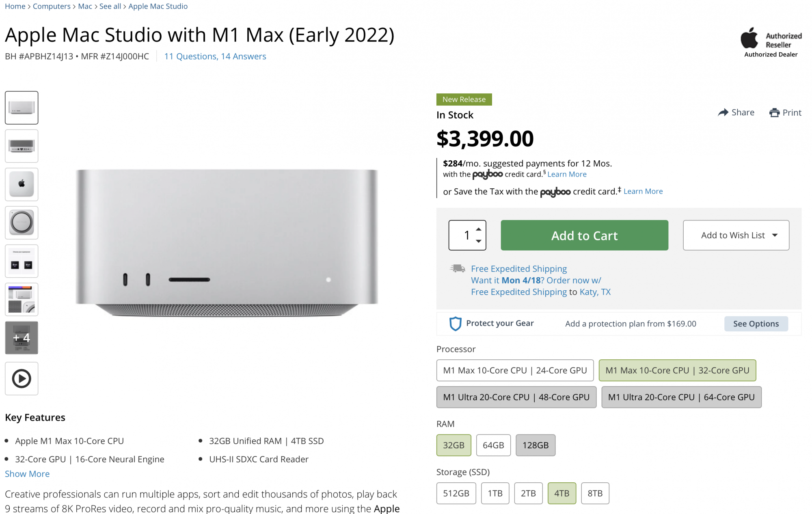Screen dimensions: 812x514
Task: Click the Print printer icon
Action: pyautogui.click(x=774, y=112)
